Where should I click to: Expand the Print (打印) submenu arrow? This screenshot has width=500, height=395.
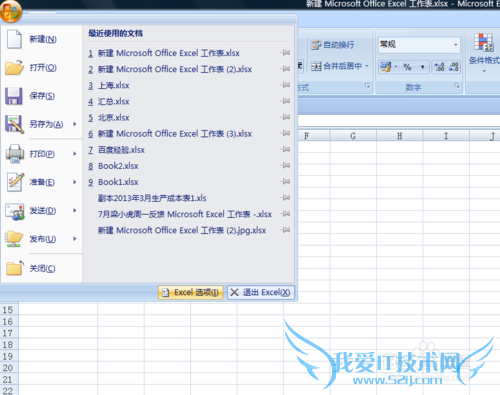[x=75, y=154]
